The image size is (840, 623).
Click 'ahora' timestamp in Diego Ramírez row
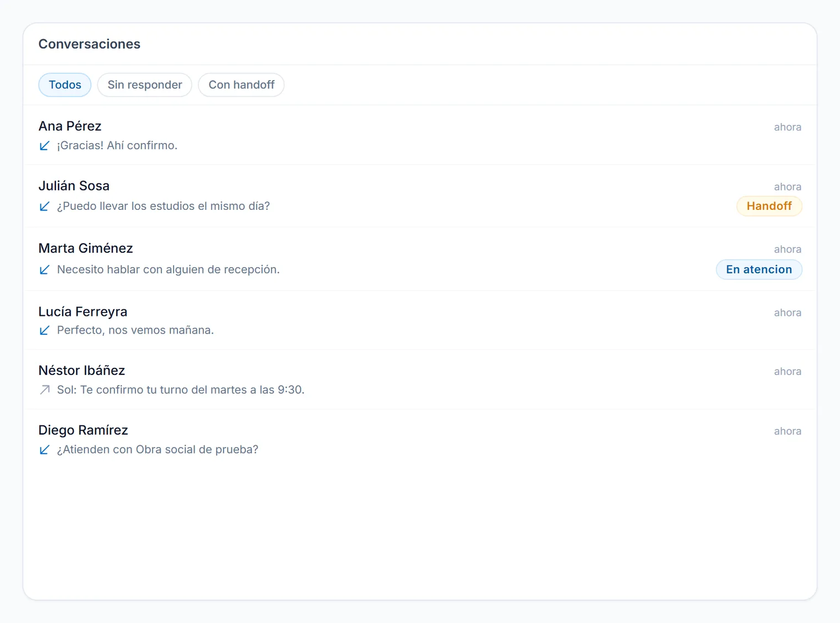pos(788,431)
